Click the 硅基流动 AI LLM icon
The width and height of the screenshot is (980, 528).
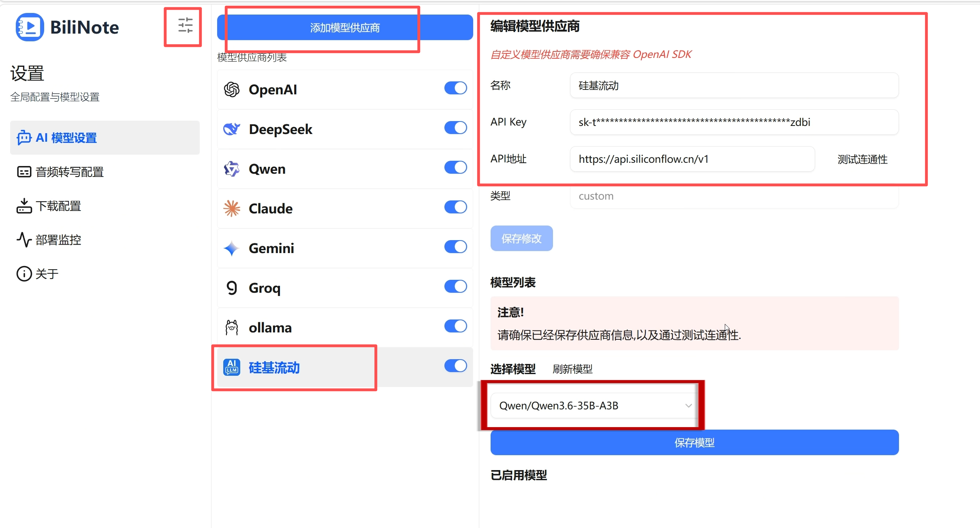pos(232,367)
